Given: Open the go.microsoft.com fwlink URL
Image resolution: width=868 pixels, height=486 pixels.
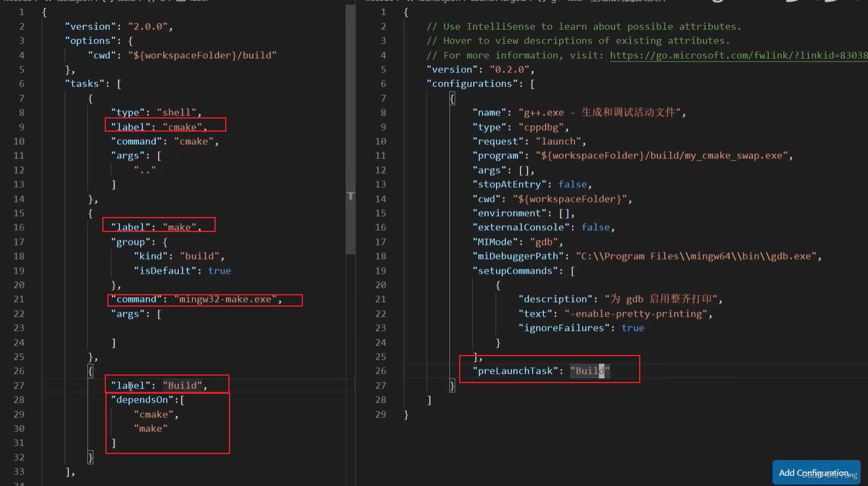Looking at the screenshot, I should [x=739, y=55].
